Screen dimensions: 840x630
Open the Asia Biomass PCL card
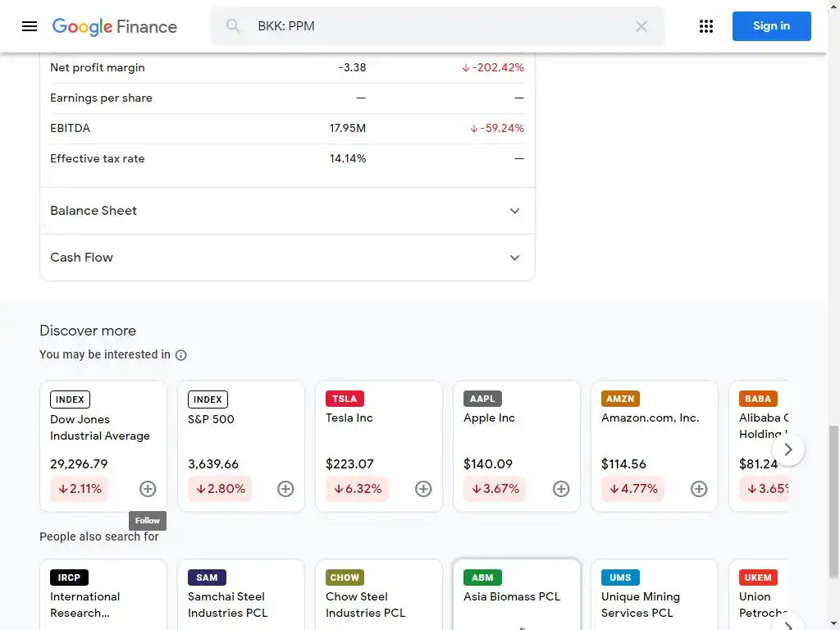tap(516, 596)
